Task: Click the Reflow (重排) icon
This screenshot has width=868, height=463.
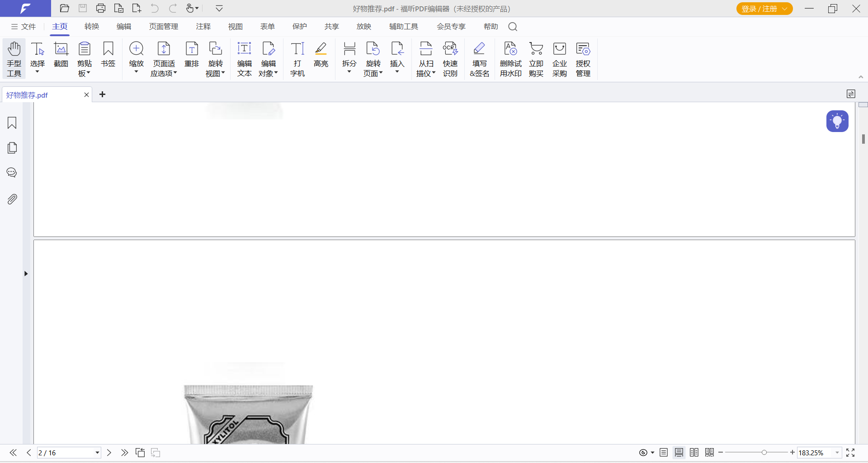Action: (x=192, y=55)
